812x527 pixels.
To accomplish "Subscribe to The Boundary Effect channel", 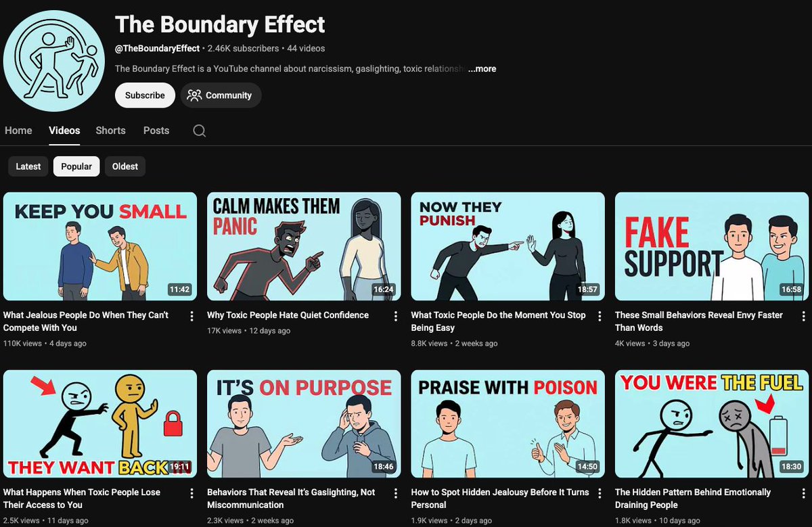I will coord(145,95).
